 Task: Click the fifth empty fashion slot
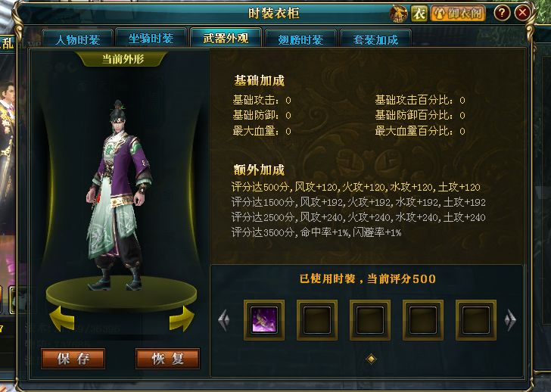tap(476, 320)
